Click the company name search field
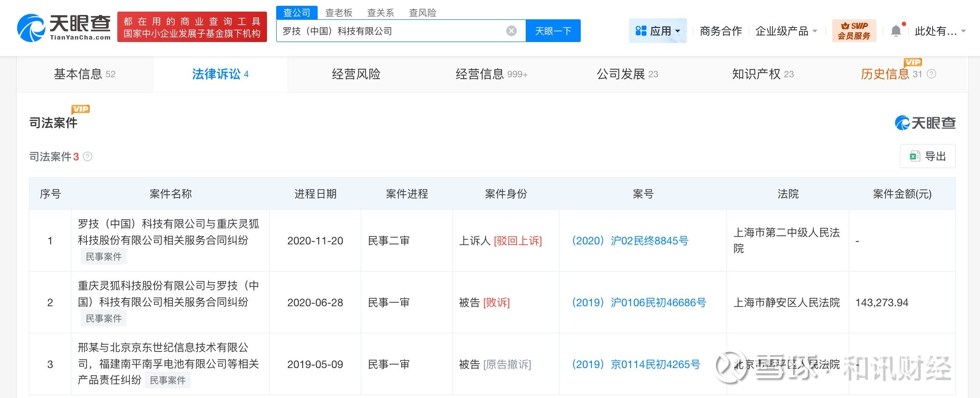The image size is (980, 398). tap(391, 31)
